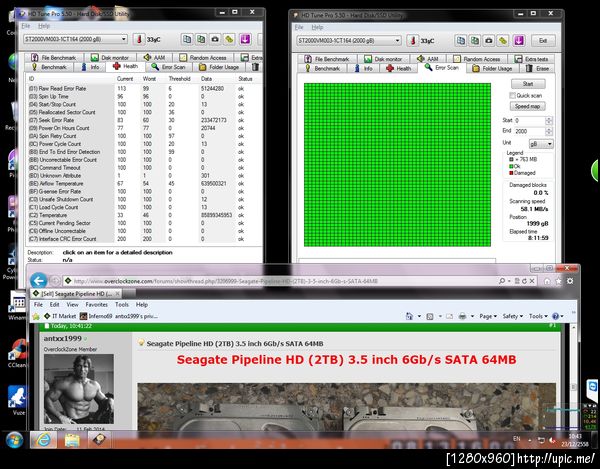The image size is (600, 469).
Task: Click Exit button in right HD Tune window
Action: click(543, 41)
